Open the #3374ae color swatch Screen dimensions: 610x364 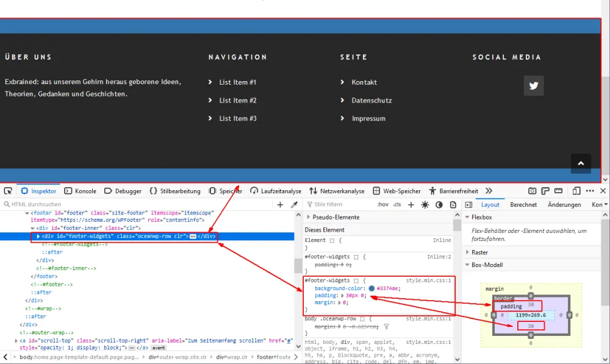(371, 288)
